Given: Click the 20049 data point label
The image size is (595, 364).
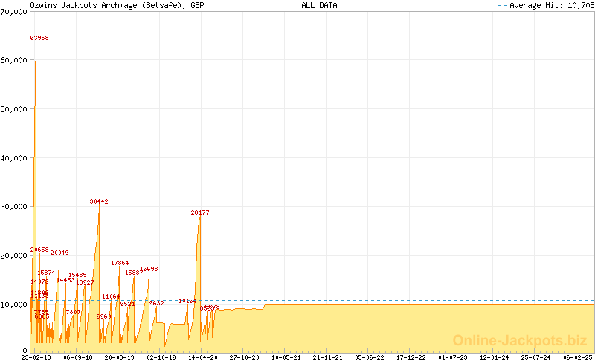Looking at the screenshot, I should pyautogui.click(x=59, y=253).
